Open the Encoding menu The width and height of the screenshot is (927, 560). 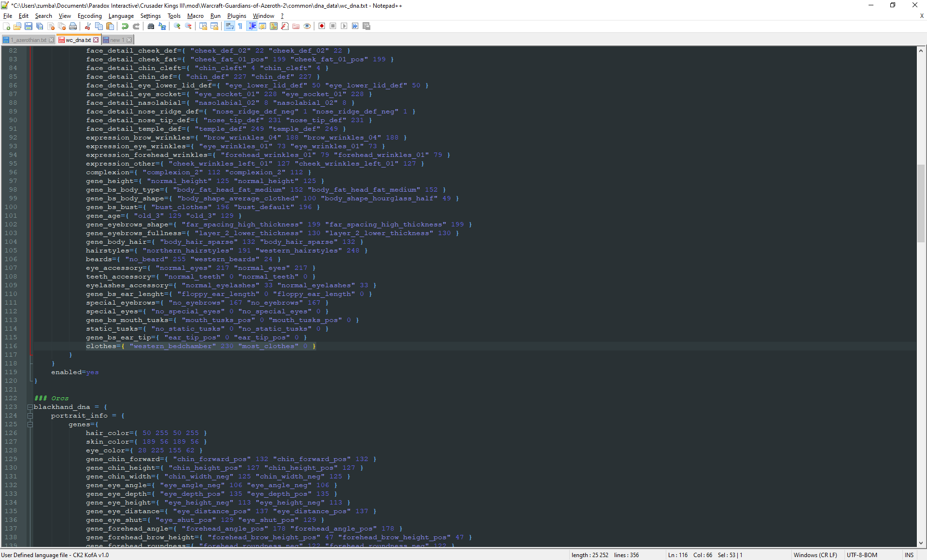coord(89,16)
